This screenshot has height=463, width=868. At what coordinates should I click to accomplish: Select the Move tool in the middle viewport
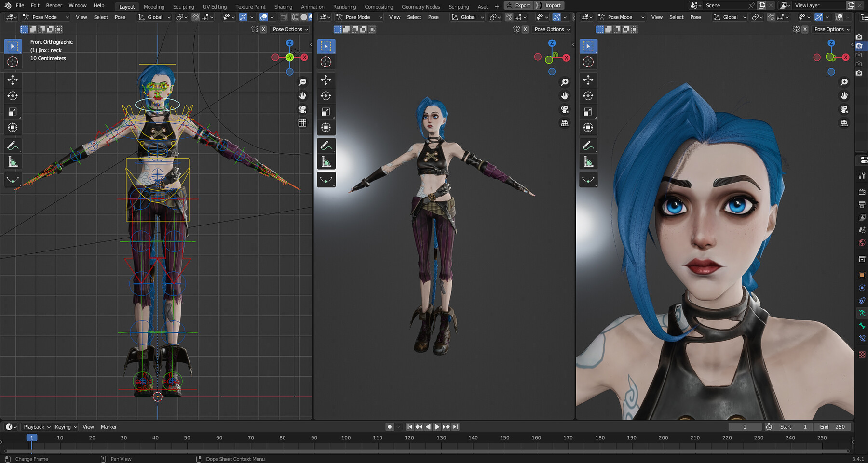326,80
